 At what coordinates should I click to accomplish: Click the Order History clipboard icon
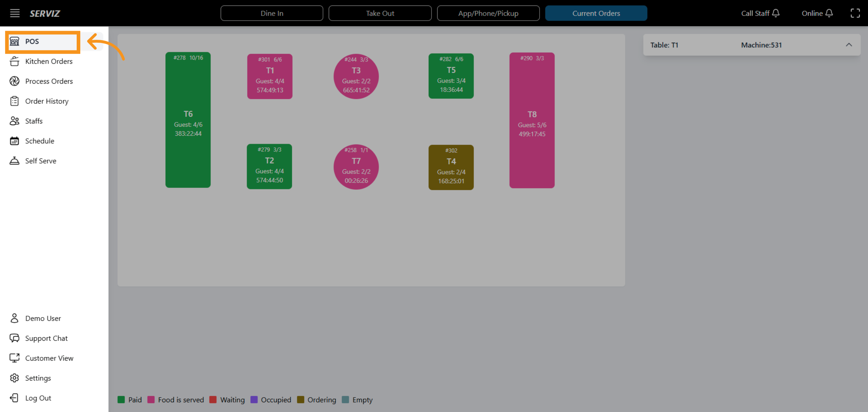(x=14, y=101)
